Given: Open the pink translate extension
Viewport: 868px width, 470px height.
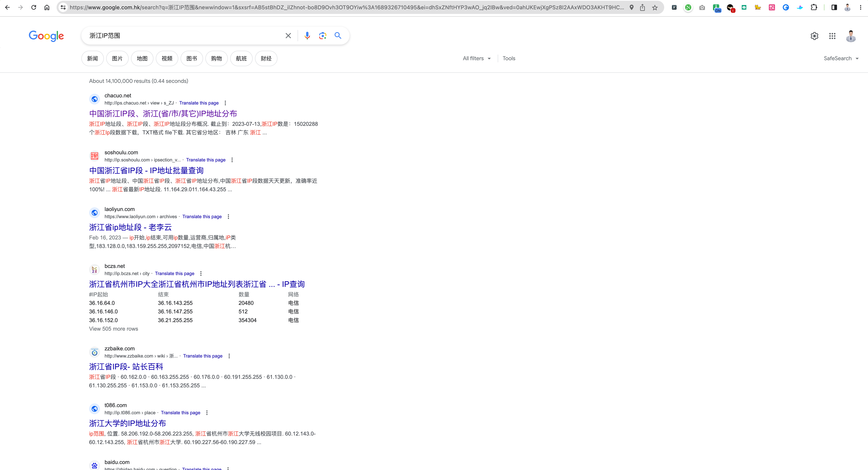Looking at the screenshot, I should pos(772,7).
